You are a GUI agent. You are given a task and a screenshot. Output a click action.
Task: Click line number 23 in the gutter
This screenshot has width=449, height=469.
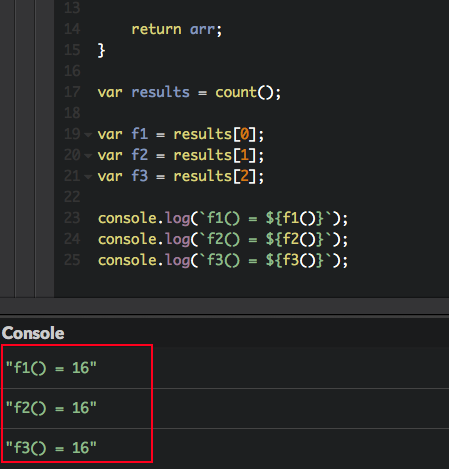pos(72,218)
